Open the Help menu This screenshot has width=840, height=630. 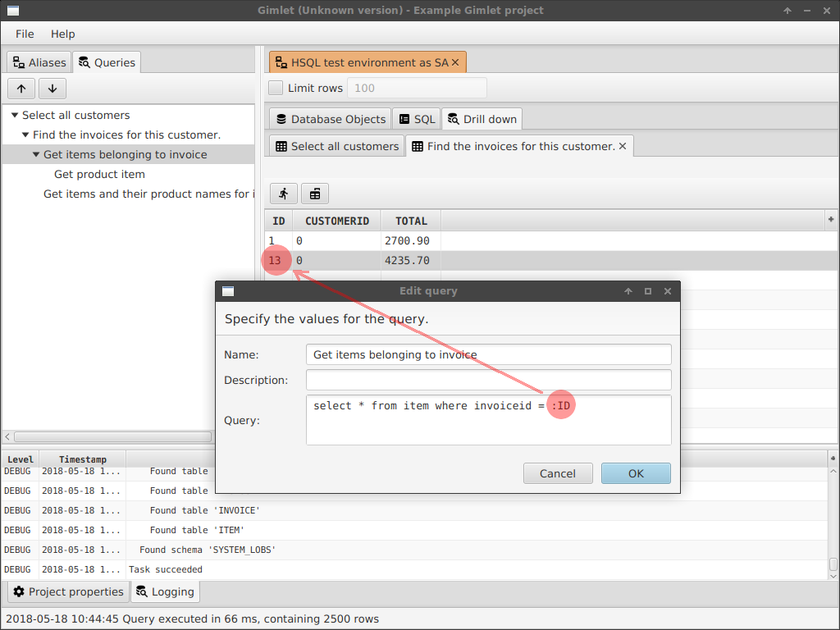62,34
